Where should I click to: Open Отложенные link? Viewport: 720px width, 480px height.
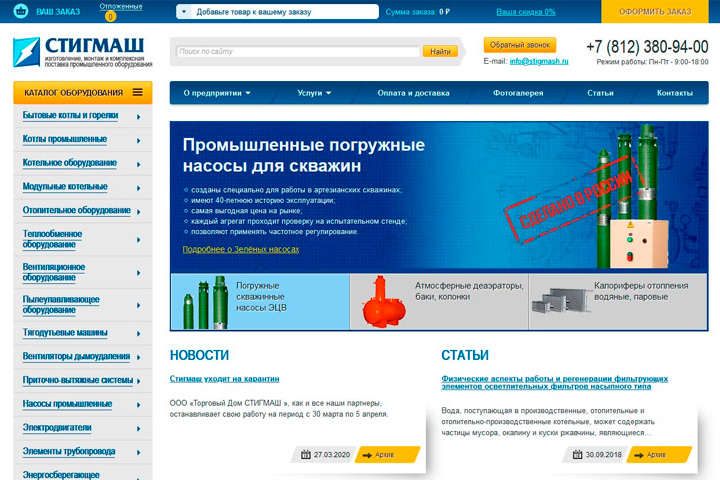(121, 6)
